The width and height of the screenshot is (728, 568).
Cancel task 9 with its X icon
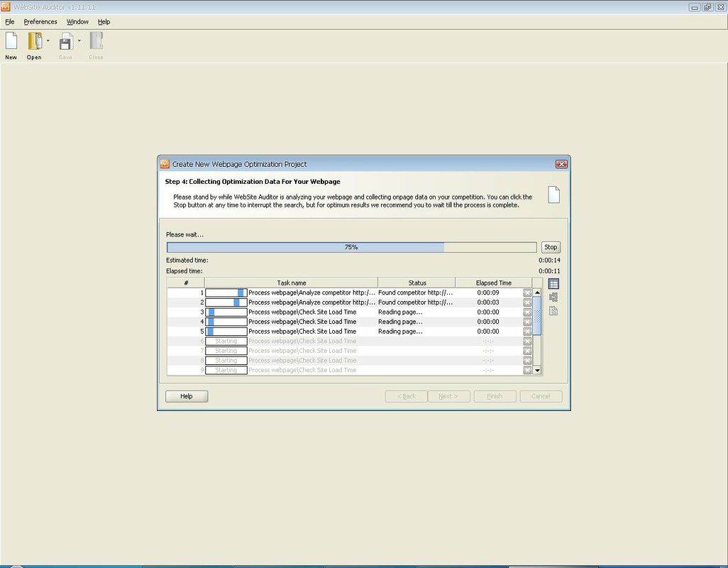coord(527,370)
